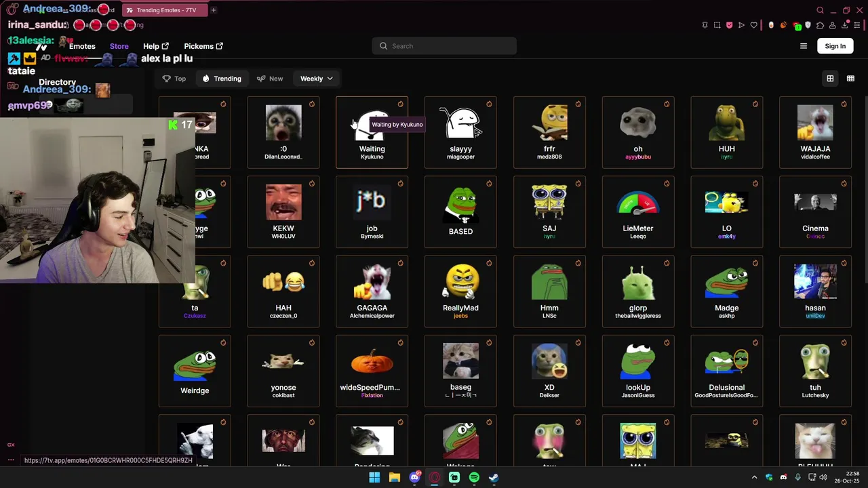Click add icon on HUH emote card
This screenshot has height=488, width=868.
755,104
